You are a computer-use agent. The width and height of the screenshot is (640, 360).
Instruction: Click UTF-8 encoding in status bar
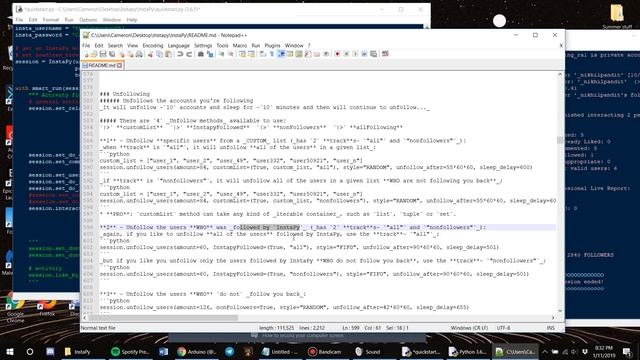tap(503, 328)
